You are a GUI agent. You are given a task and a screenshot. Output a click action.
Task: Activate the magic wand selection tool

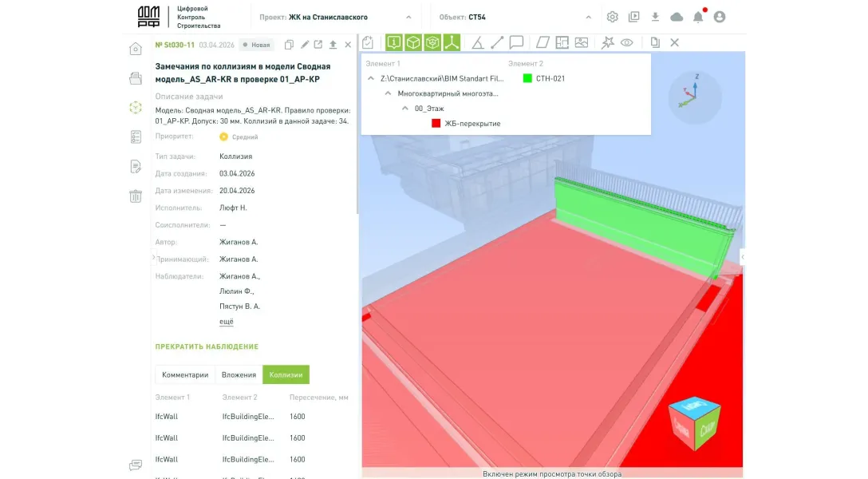[x=607, y=42]
